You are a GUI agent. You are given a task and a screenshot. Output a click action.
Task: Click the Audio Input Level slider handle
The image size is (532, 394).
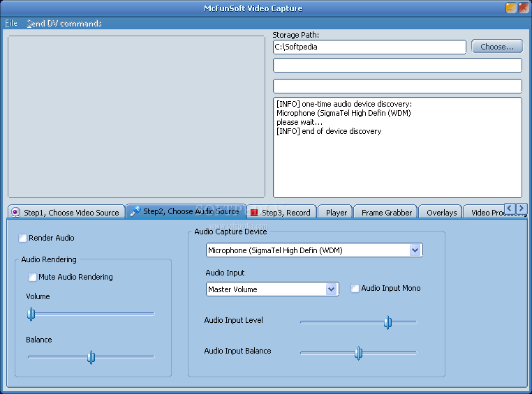(x=387, y=322)
